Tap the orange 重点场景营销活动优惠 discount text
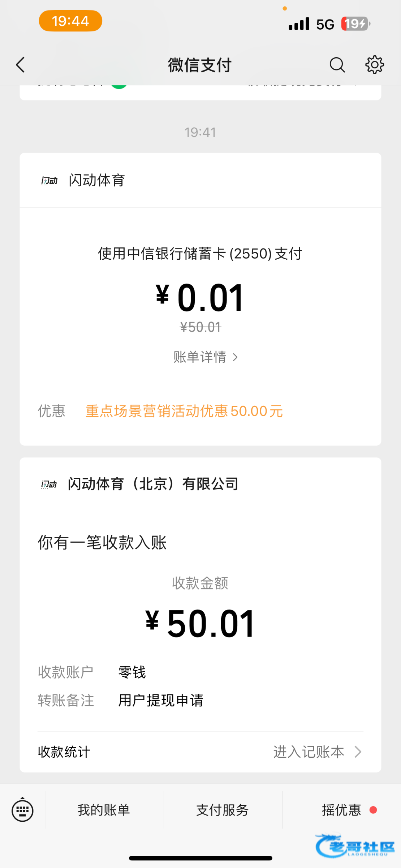 click(184, 411)
